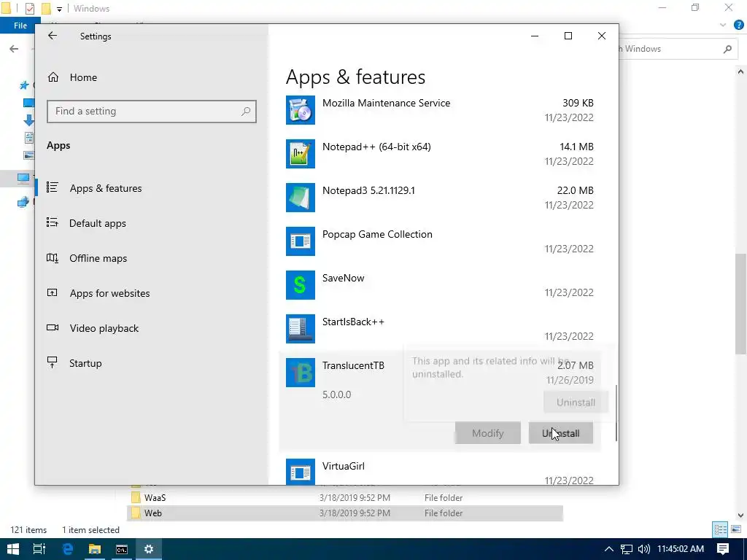Click TranslucentTB version 5.0.0.0 text
Screen dimensions: 747x560
coord(337,394)
